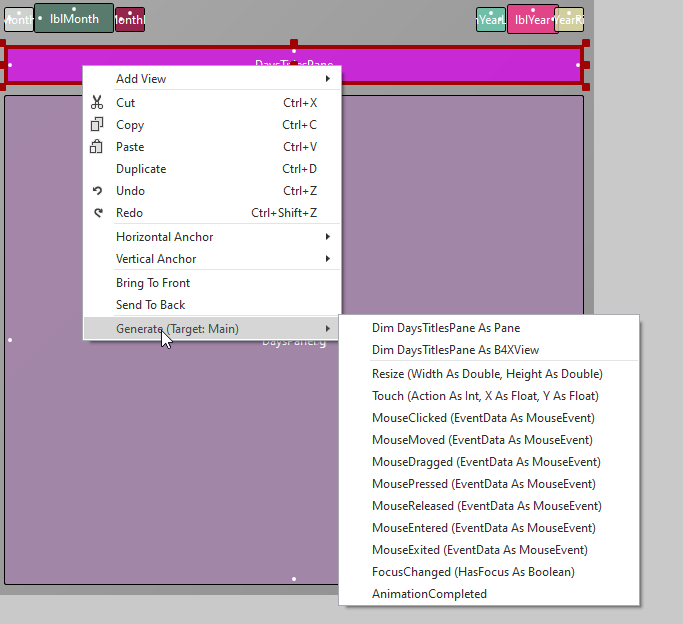Click the Paste clipboard icon
Viewport: 683px width, 624px height.
coord(96,146)
